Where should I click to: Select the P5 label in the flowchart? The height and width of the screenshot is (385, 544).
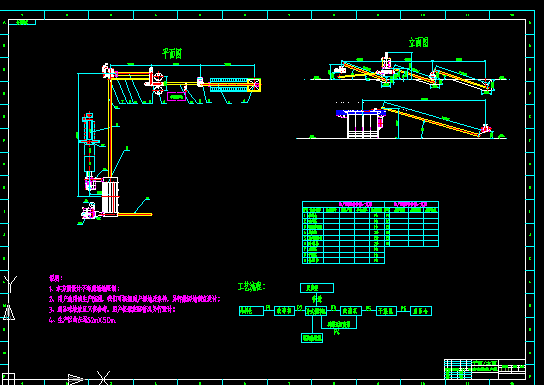(368, 308)
